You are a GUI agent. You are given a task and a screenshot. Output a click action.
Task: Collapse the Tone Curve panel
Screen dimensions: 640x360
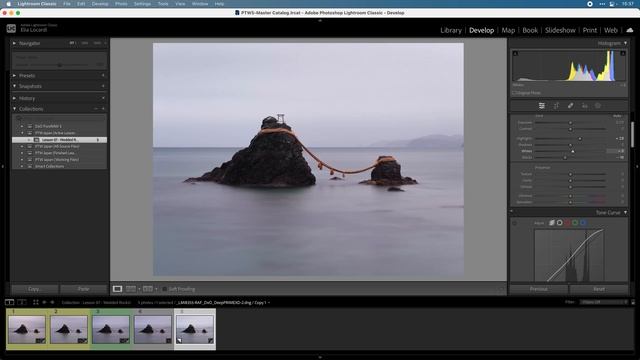[x=625, y=213]
